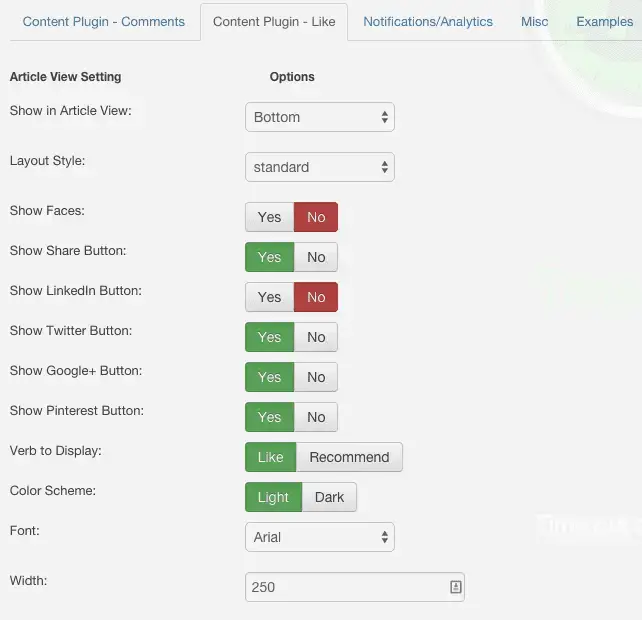Click the Show LinkedIn Button label
This screenshot has width=642, height=620.
click(76, 290)
